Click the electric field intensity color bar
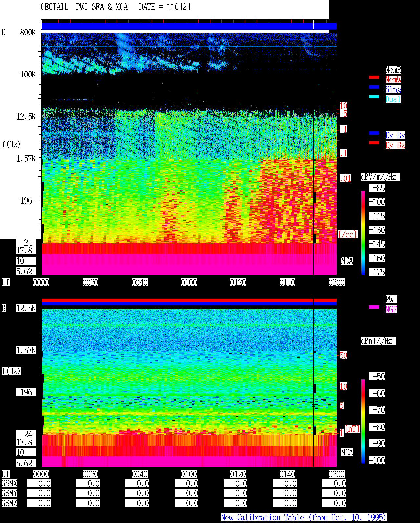The height and width of the screenshot is (523, 420). 363,232
